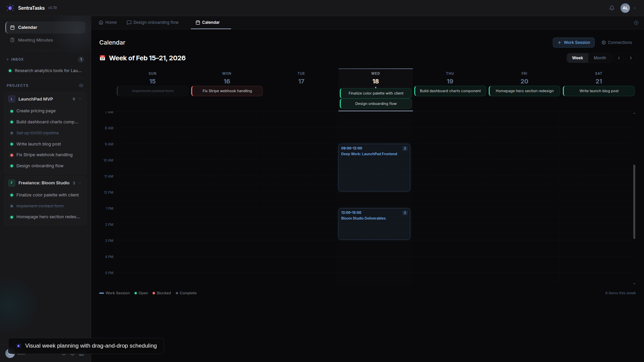Click the Connections gear icon
644x362 pixels.
[603, 43]
